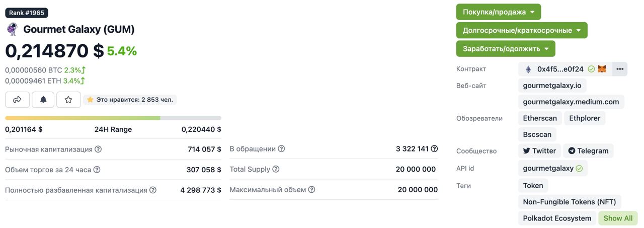Open the three-dots contract menu
Screen dimensions: 644x228
pos(620,69)
